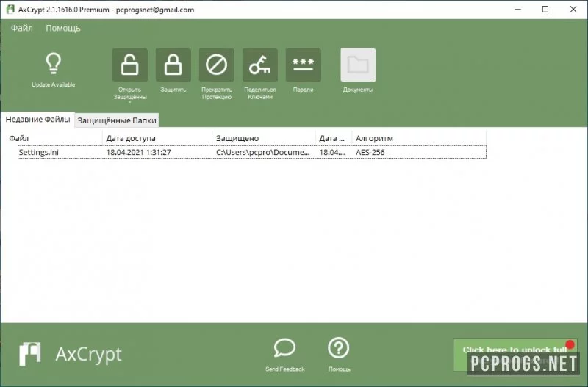This screenshot has width=588, height=387.
Task: Switch to the Защищённые Папки tab
Action: click(117, 120)
